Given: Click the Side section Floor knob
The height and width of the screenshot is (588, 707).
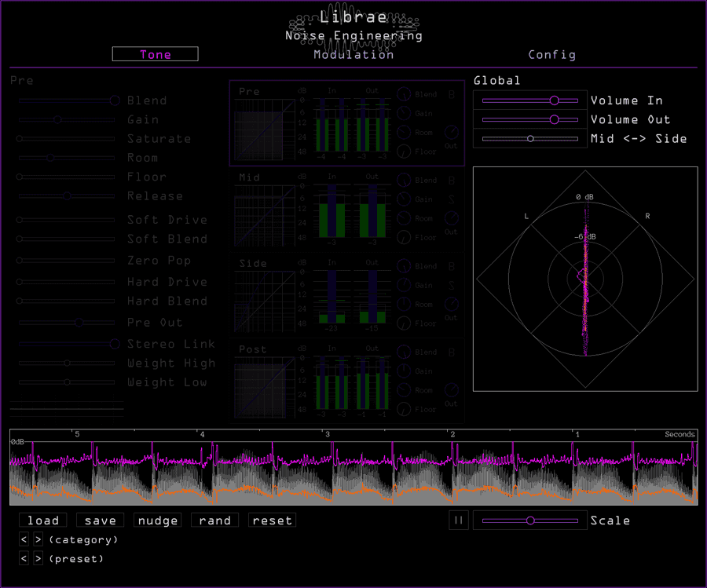Looking at the screenshot, I should (x=404, y=323).
